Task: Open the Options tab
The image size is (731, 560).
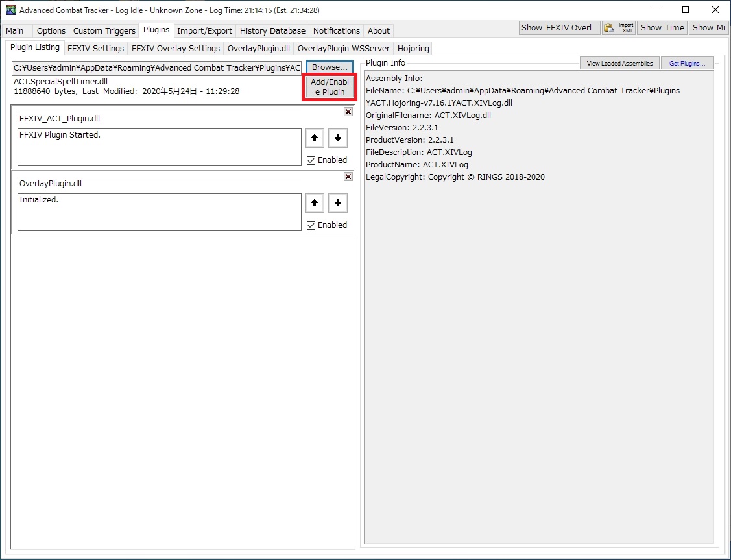Action: [51, 30]
